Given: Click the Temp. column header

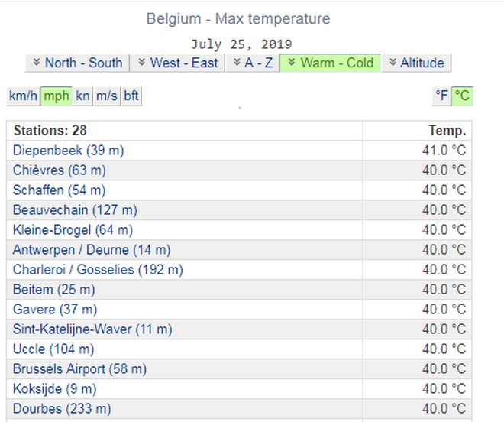Looking at the screenshot, I should tap(447, 131).
